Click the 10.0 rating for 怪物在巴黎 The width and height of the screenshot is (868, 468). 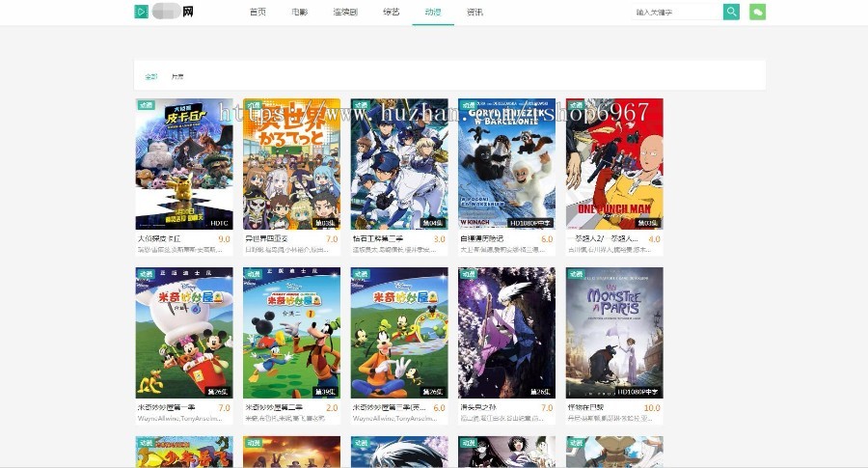coord(652,407)
